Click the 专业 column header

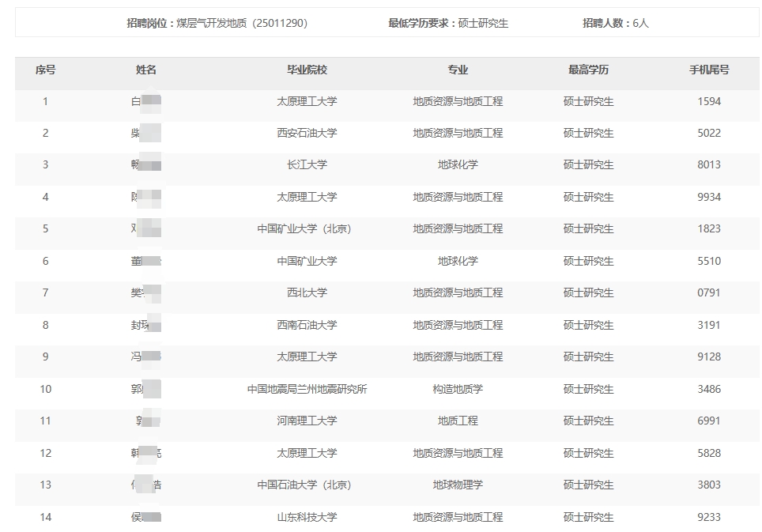coord(458,70)
